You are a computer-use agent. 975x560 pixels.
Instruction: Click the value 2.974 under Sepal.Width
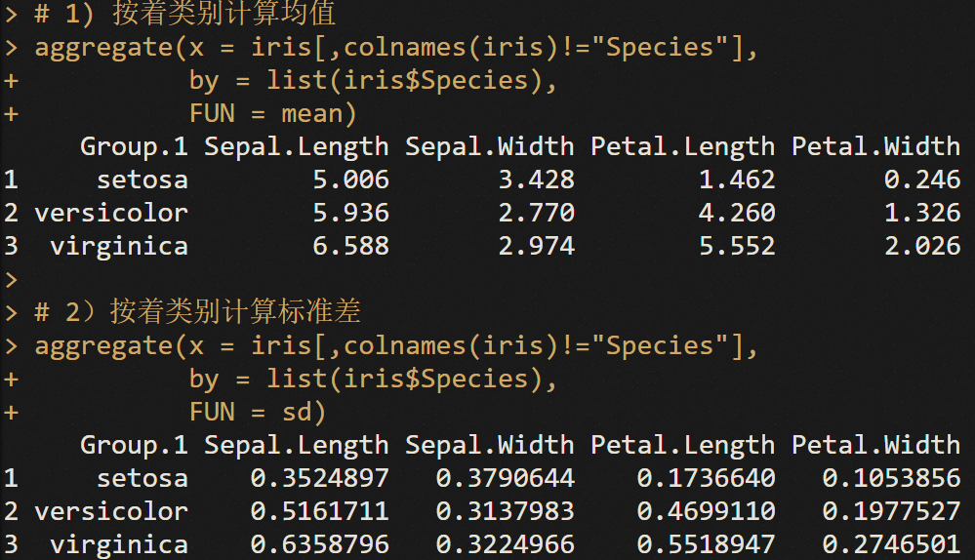click(537, 246)
